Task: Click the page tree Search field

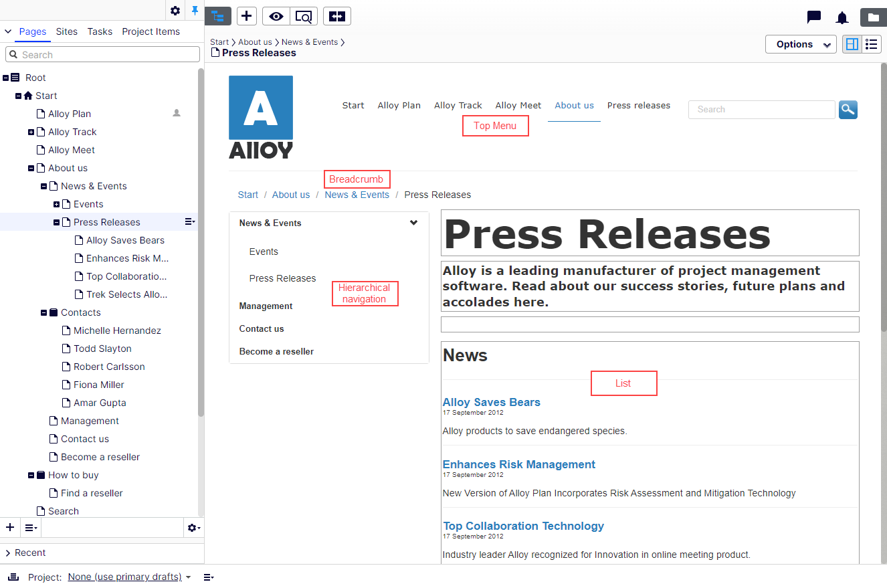Action: (x=102, y=55)
